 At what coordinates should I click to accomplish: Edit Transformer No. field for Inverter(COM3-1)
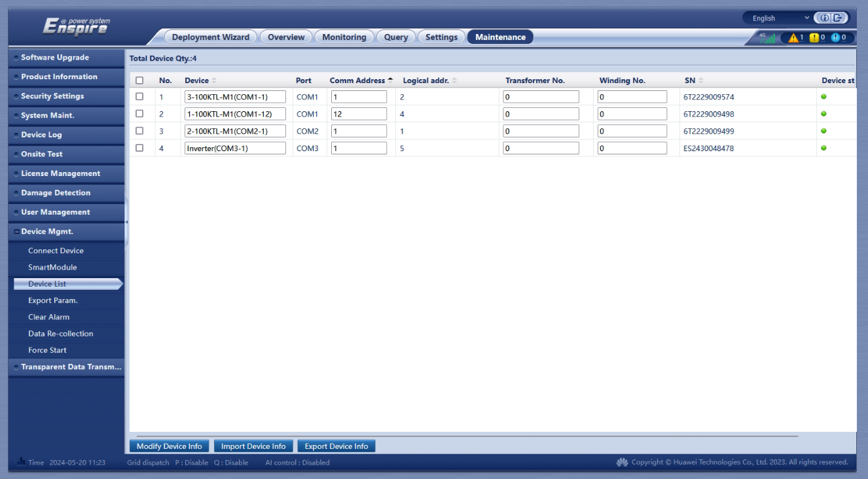coord(541,149)
